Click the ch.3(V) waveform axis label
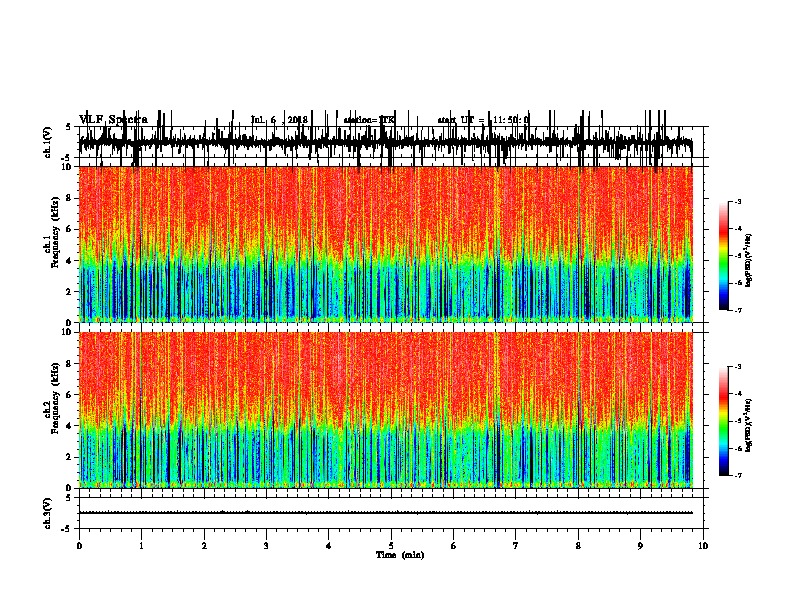The width and height of the screenshot is (792, 612). pos(48,513)
